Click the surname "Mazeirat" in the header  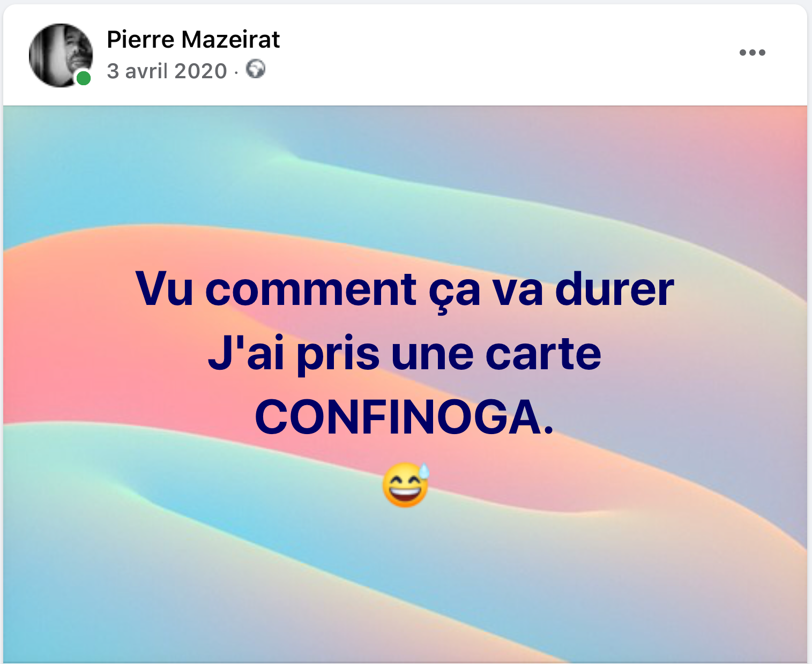pos(230,39)
